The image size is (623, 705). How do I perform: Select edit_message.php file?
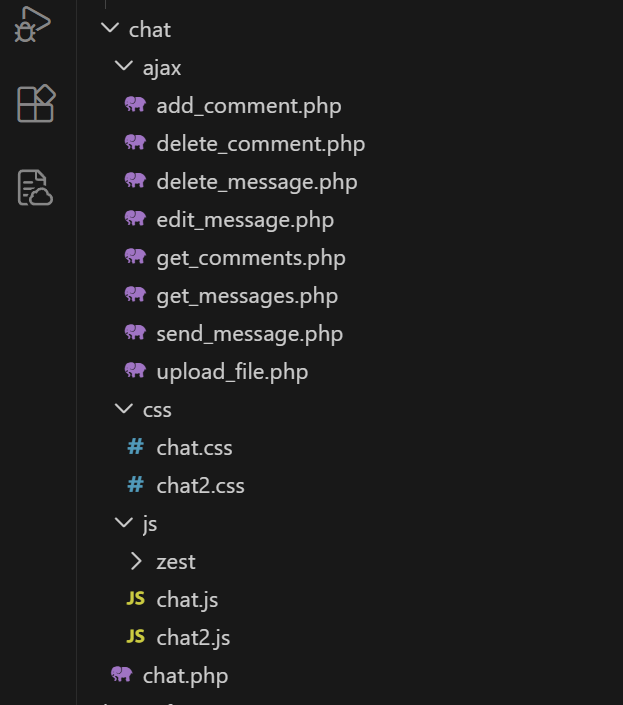click(245, 219)
